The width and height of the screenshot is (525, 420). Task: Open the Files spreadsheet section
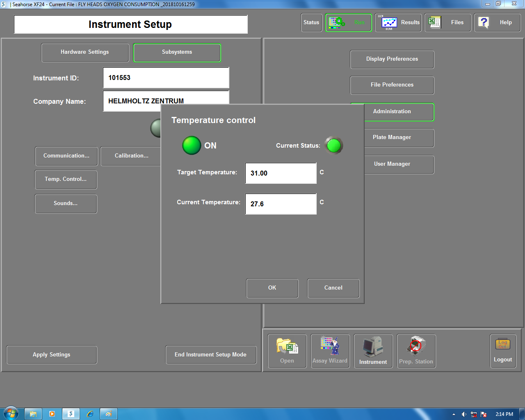pos(447,23)
